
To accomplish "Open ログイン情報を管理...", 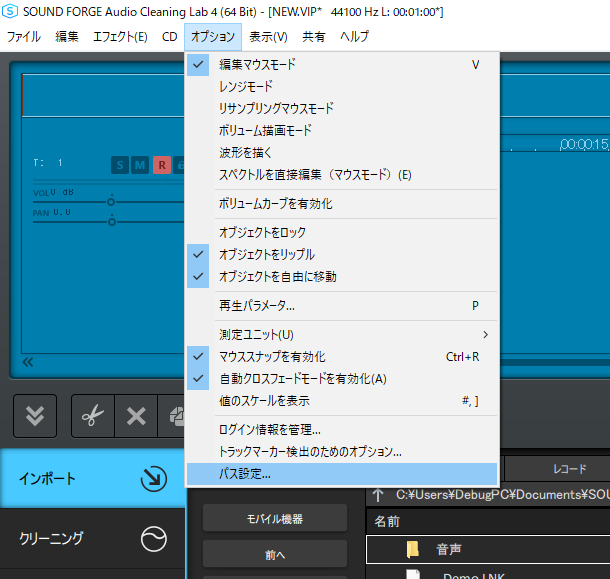I will tap(342, 430).
